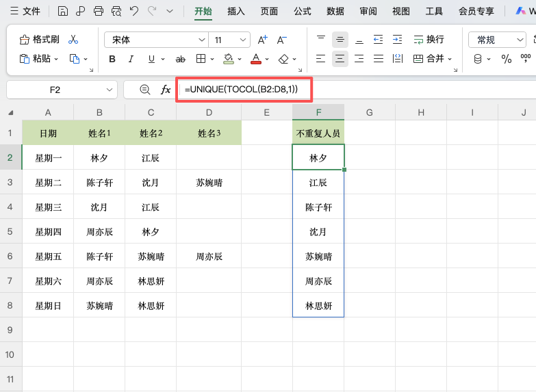
Task: Align text left
Action: click(x=320, y=59)
